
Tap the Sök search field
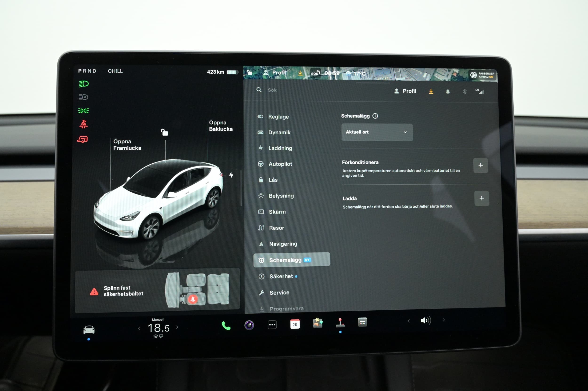[272, 90]
